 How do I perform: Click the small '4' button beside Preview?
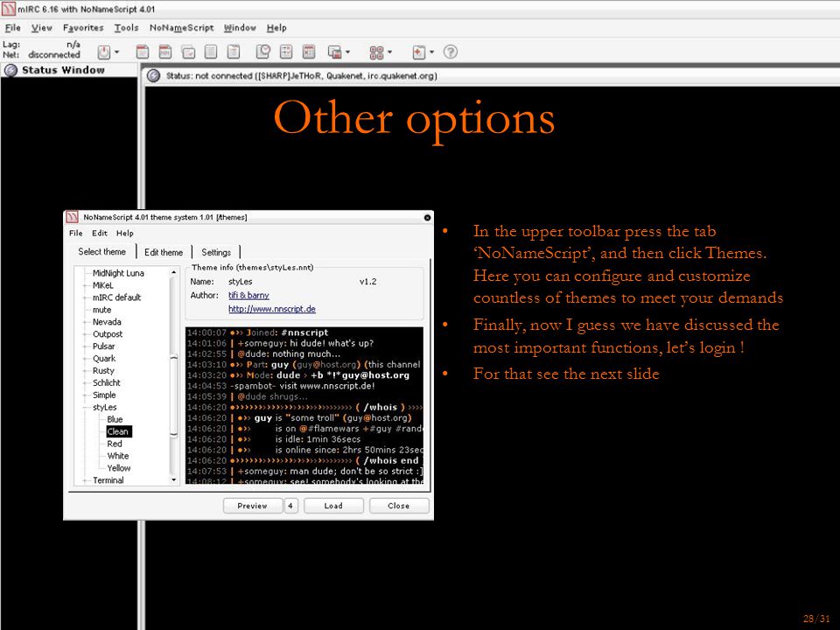(x=290, y=506)
